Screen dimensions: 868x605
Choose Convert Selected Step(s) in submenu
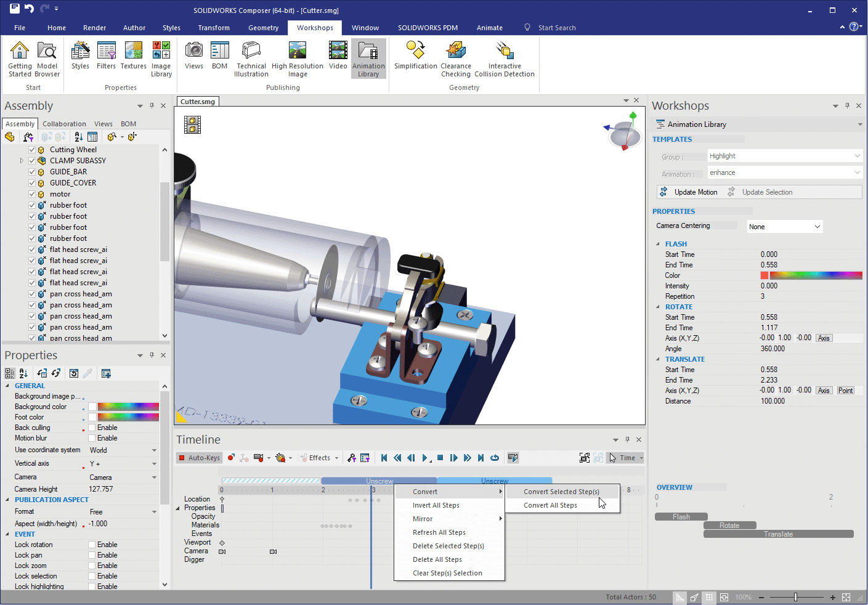[x=561, y=492]
